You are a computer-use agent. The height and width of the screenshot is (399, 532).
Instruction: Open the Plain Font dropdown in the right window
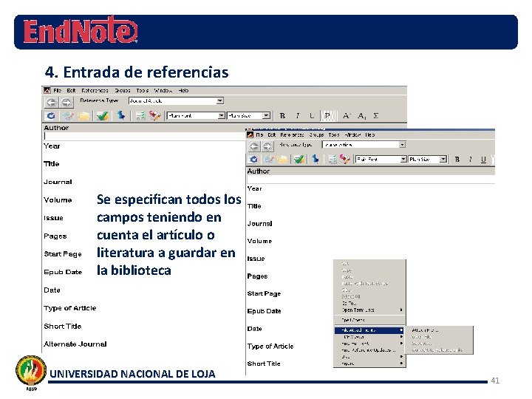403,159
